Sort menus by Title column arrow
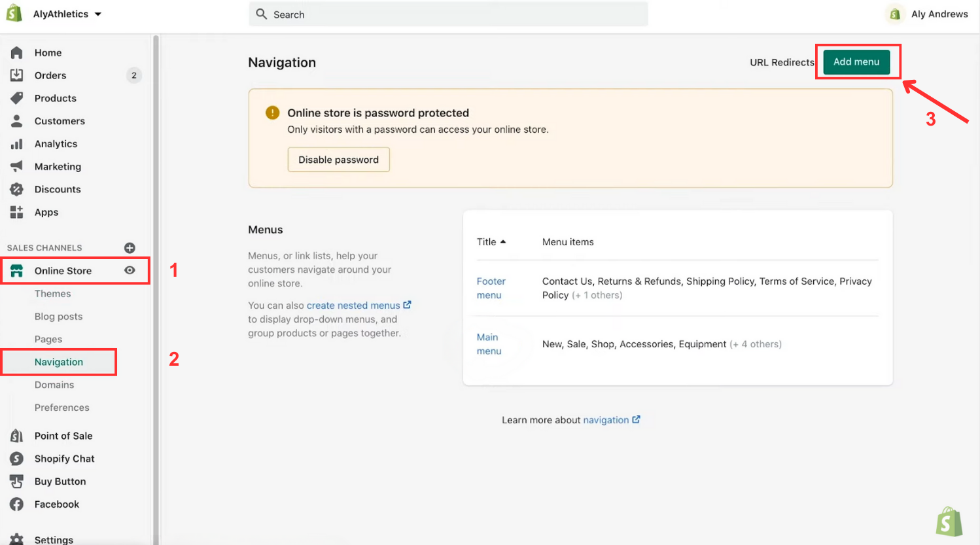Image resolution: width=980 pixels, height=545 pixels. click(x=503, y=241)
